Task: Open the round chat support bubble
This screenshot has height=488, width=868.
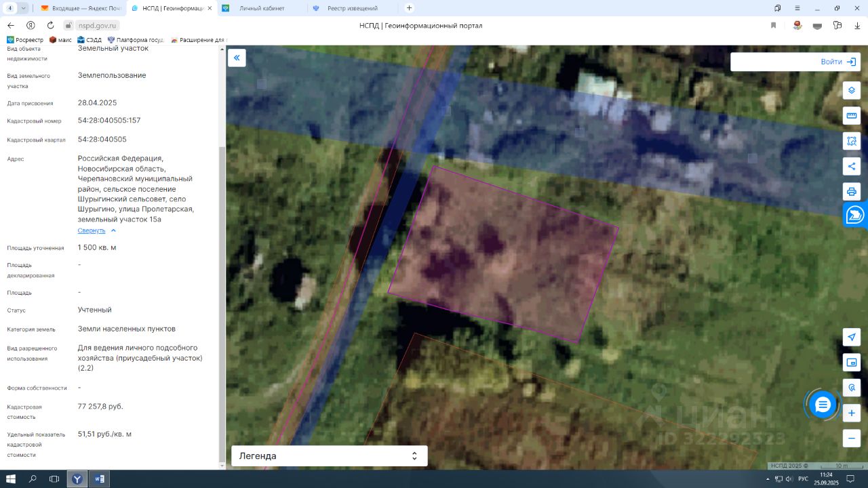Action: pyautogui.click(x=823, y=405)
